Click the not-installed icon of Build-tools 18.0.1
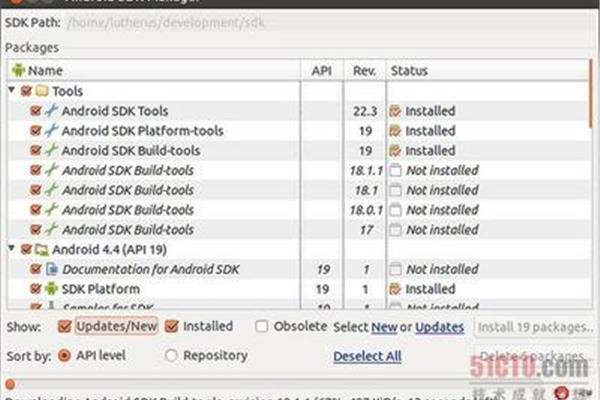Image resolution: width=600 pixels, height=400 pixels. click(395, 210)
